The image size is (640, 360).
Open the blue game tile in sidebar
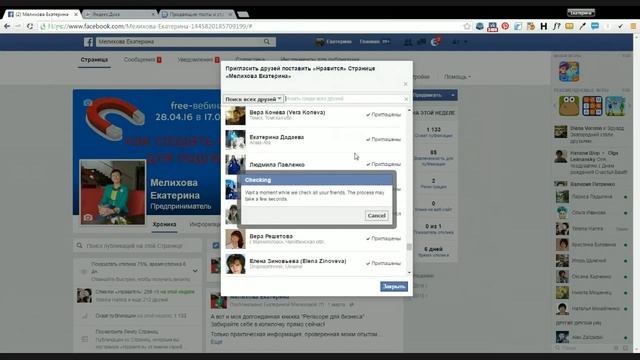[x=569, y=72]
